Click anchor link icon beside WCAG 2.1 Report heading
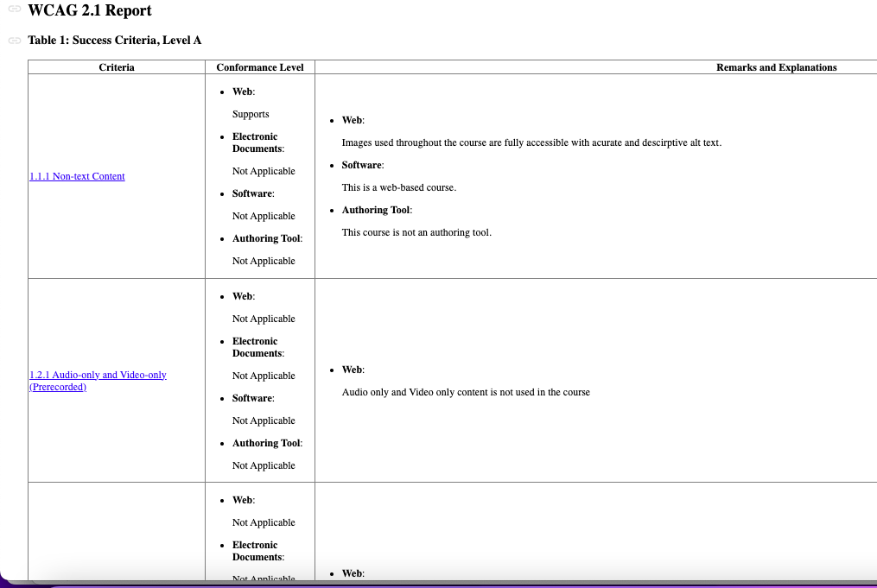The image size is (877, 588). (15, 9)
